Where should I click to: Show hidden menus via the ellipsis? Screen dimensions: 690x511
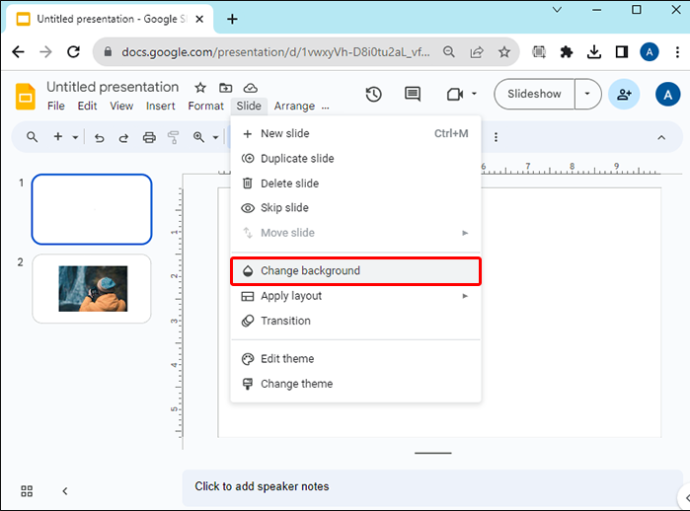tap(325, 107)
